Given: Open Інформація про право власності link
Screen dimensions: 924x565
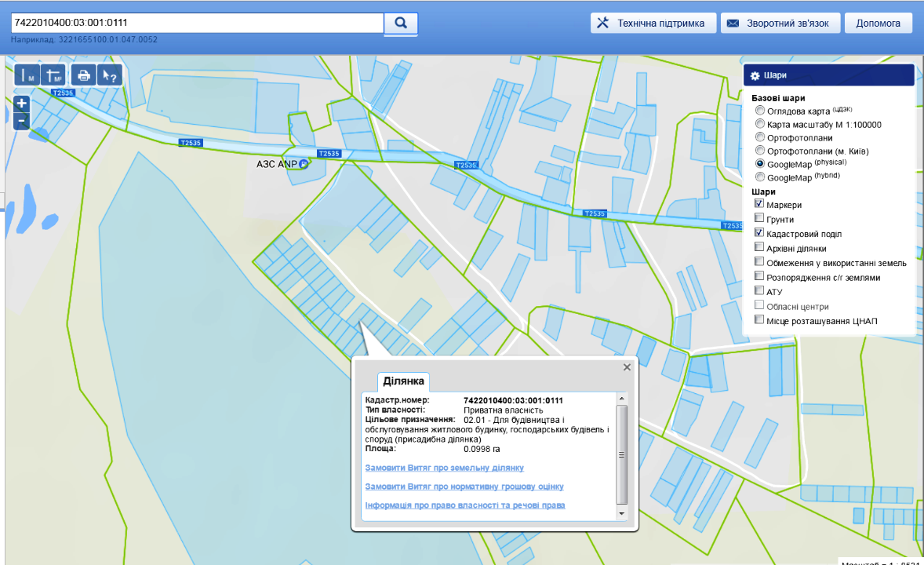Looking at the screenshot, I should [x=465, y=505].
